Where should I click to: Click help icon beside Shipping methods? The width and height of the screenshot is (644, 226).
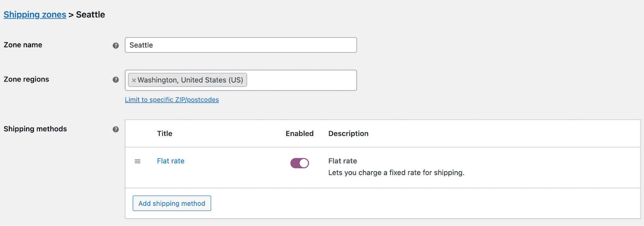[116, 129]
